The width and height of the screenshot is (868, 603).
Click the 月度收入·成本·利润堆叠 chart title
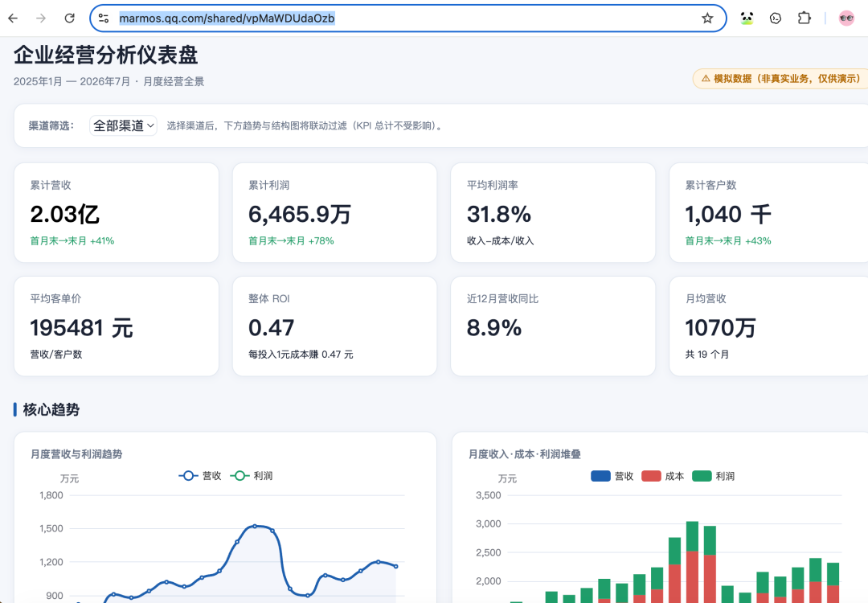pos(525,454)
